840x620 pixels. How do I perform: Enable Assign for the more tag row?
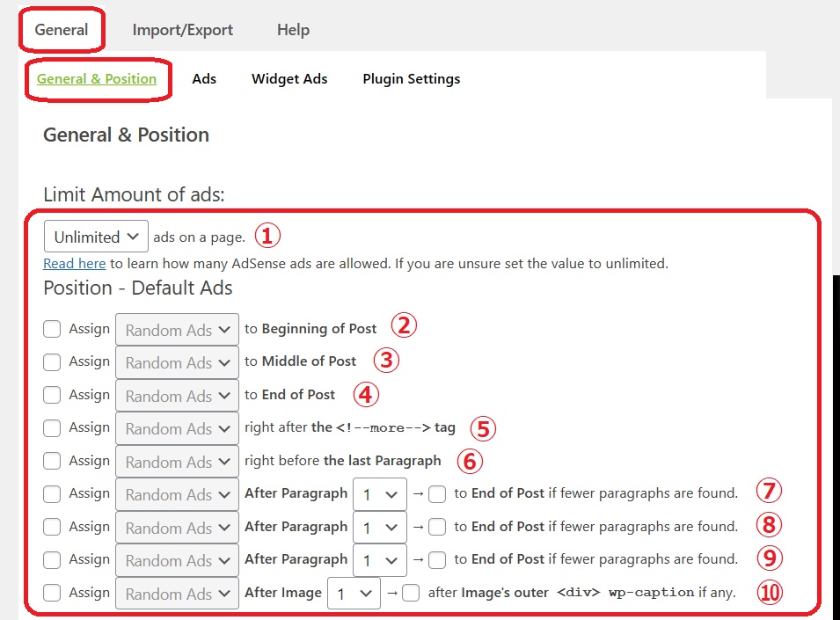[x=52, y=427]
